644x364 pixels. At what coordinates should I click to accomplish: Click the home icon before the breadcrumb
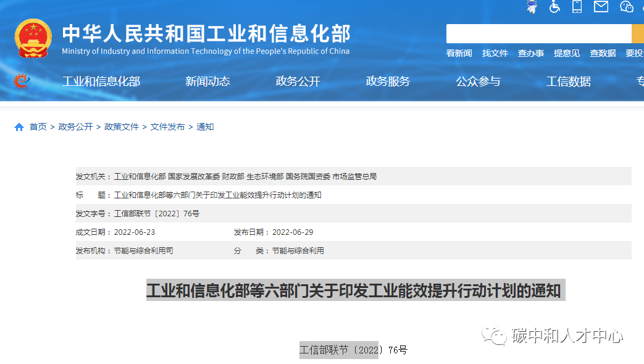tap(18, 126)
